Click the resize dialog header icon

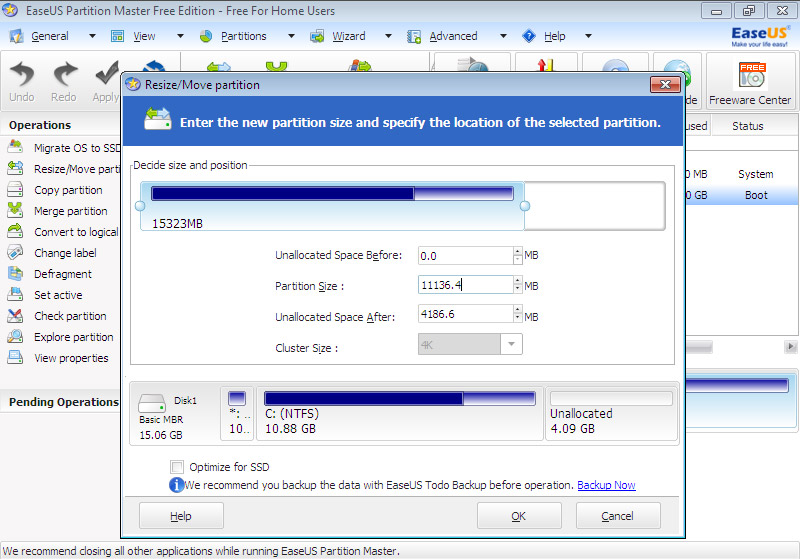pos(158,118)
